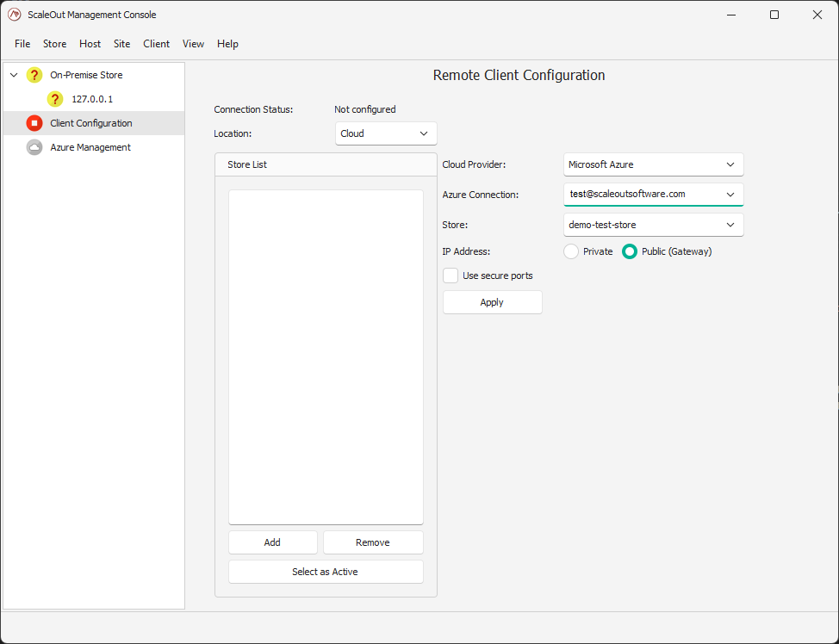This screenshot has height=644, width=839.
Task: Select the Private IP address option
Action: coord(571,251)
